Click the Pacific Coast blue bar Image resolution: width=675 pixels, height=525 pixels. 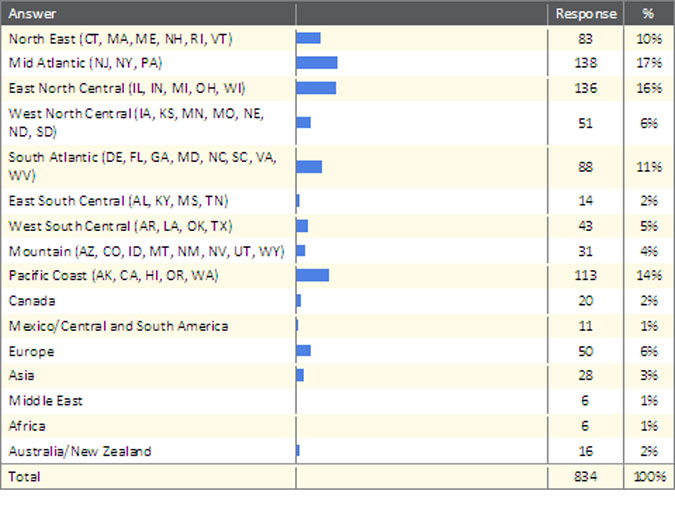(x=313, y=275)
